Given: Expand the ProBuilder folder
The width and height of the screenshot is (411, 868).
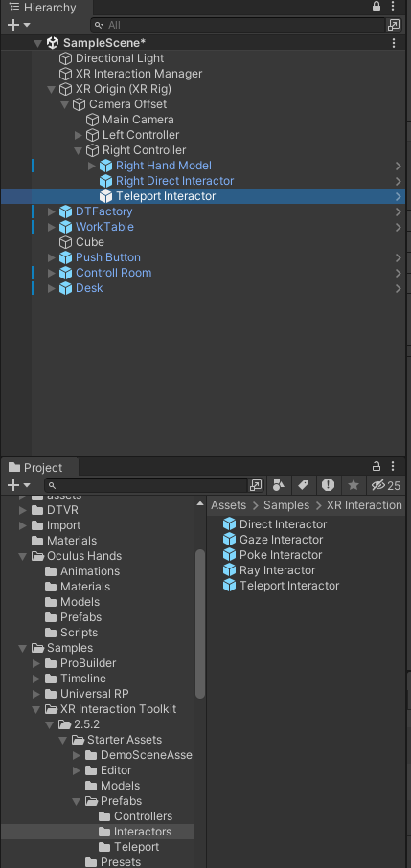Looking at the screenshot, I should point(36,663).
